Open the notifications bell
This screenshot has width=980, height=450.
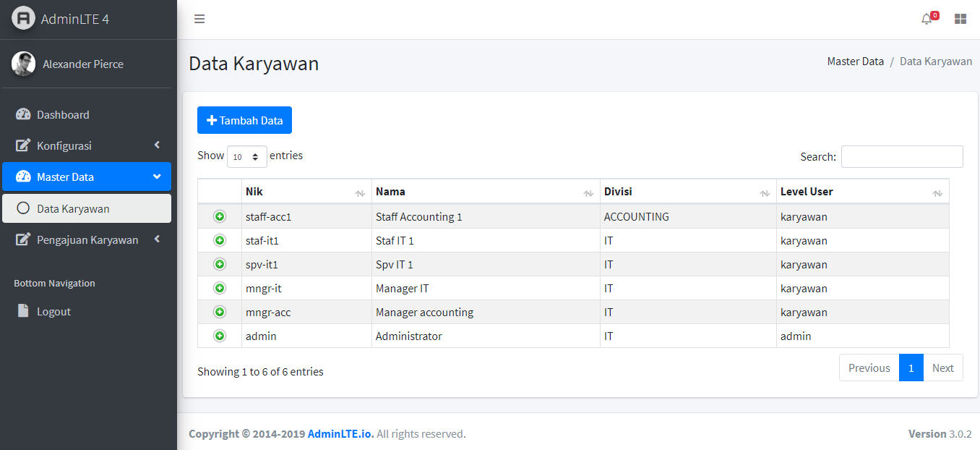pyautogui.click(x=927, y=19)
